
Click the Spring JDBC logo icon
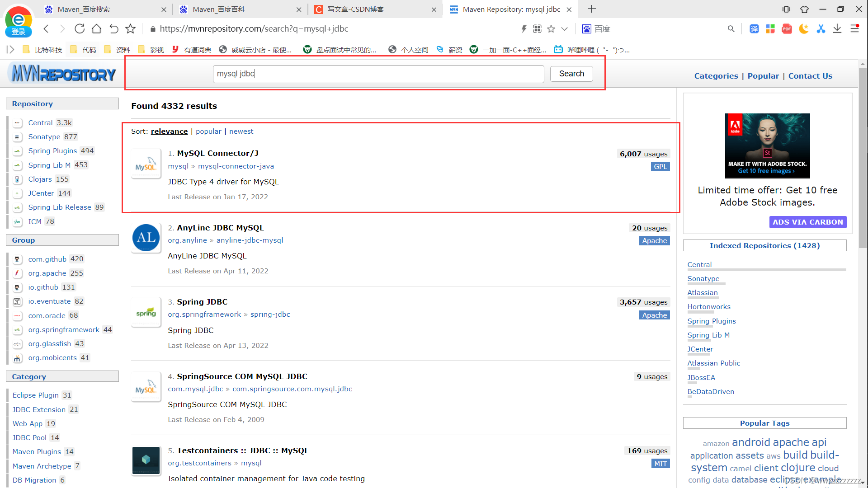tap(146, 313)
